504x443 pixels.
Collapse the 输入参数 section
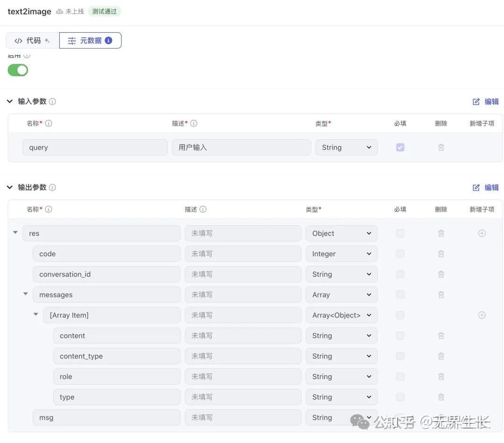(10, 101)
